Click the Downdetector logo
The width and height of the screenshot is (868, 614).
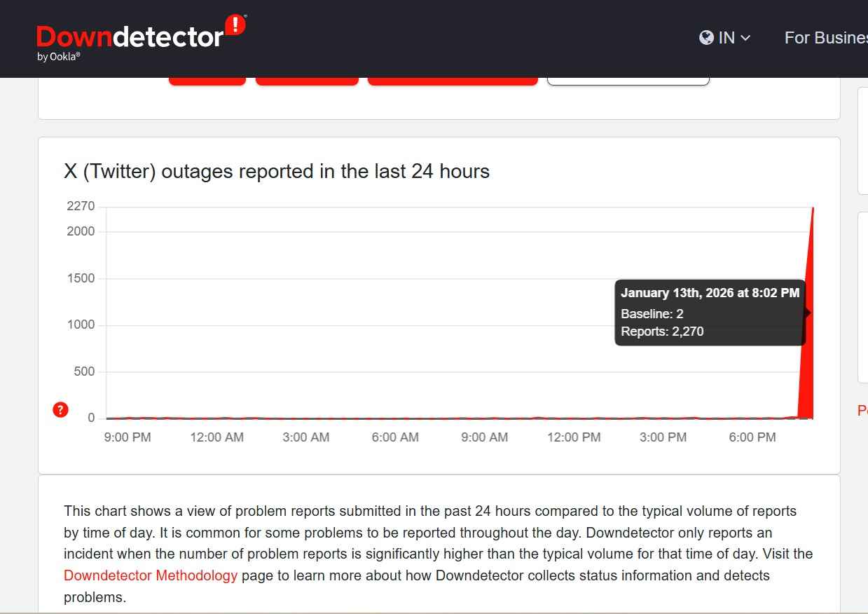point(130,37)
